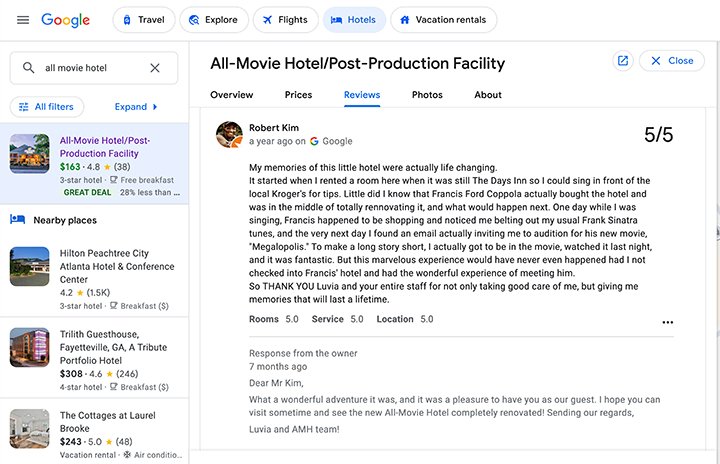This screenshot has width=720, height=464.
Task: Click the Rooms 5.0 rating
Action: (x=274, y=319)
